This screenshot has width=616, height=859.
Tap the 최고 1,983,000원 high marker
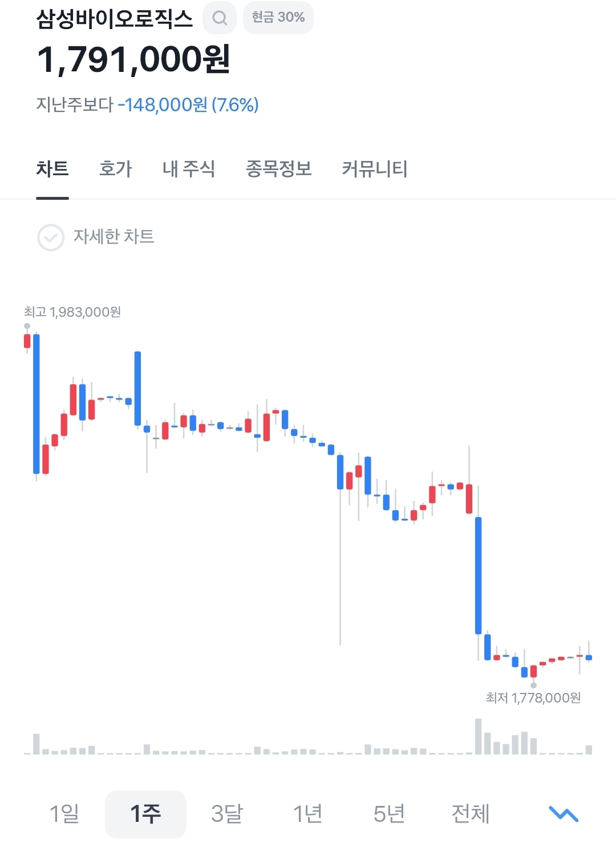tap(72, 312)
